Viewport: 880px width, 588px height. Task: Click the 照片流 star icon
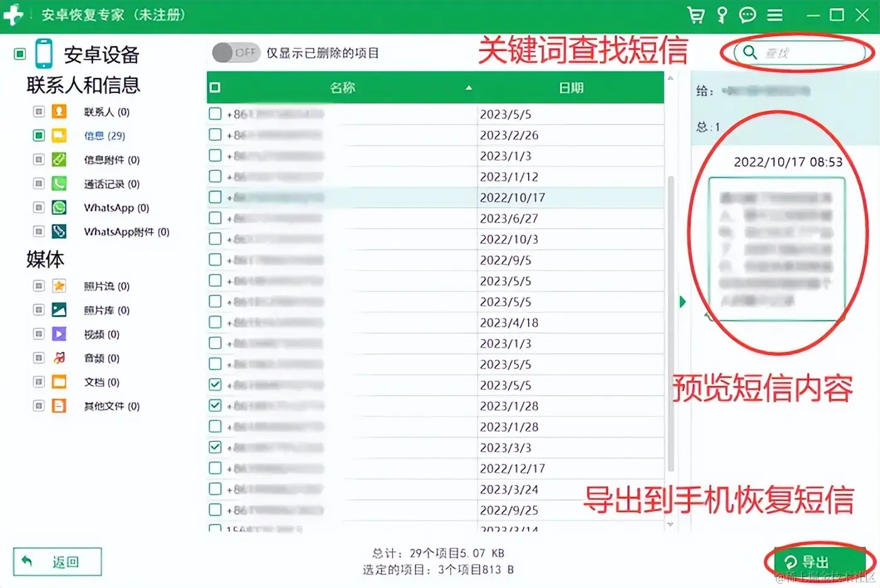tap(59, 286)
